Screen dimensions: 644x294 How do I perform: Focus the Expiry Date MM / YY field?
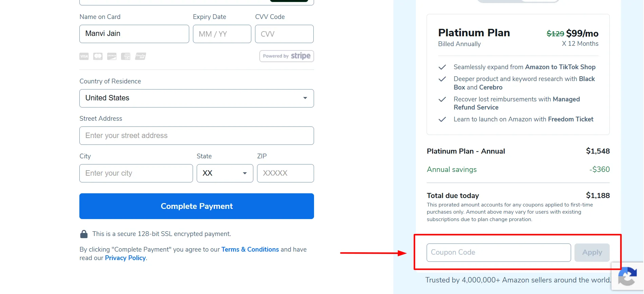(x=222, y=34)
